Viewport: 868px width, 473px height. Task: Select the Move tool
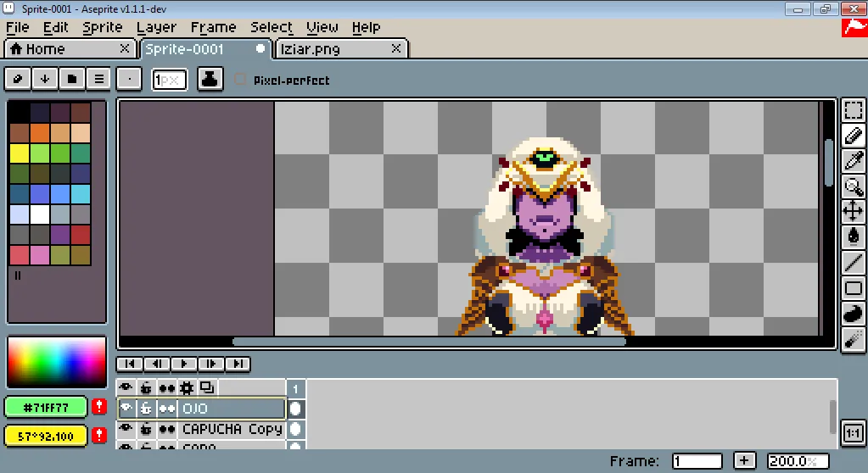pyautogui.click(x=853, y=211)
